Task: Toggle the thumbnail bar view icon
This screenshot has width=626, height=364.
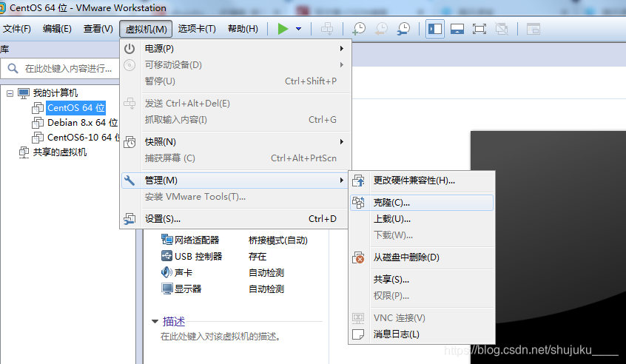Action: pyautogui.click(x=457, y=29)
